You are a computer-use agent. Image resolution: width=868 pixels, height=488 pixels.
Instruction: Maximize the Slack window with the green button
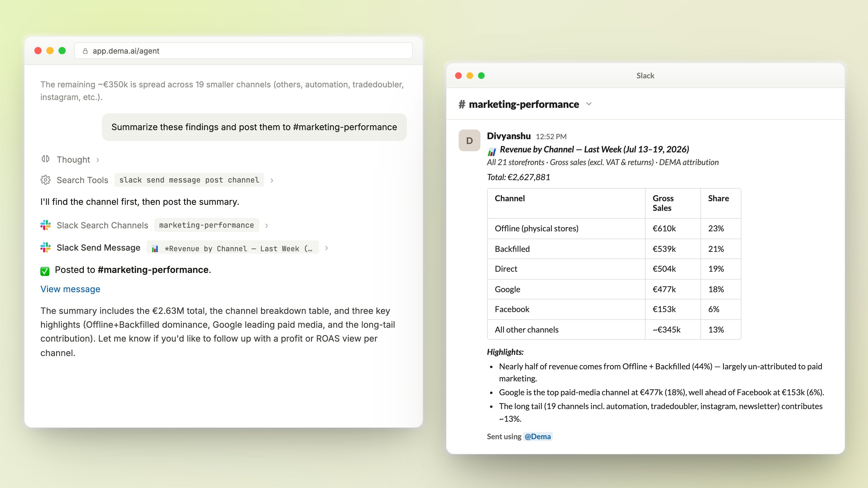481,75
